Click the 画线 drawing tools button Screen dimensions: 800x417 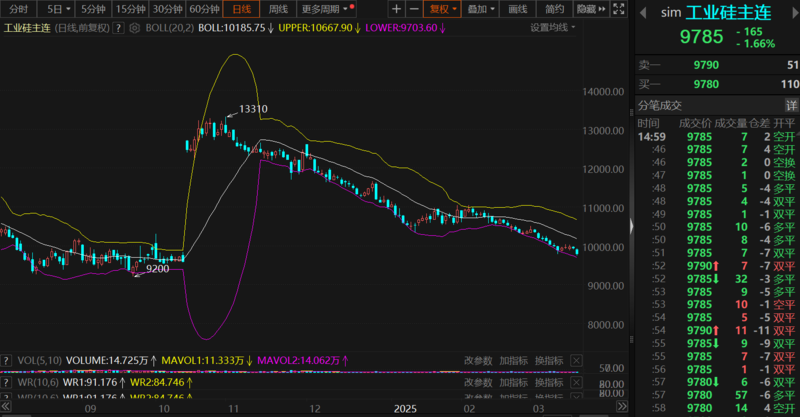click(x=517, y=9)
